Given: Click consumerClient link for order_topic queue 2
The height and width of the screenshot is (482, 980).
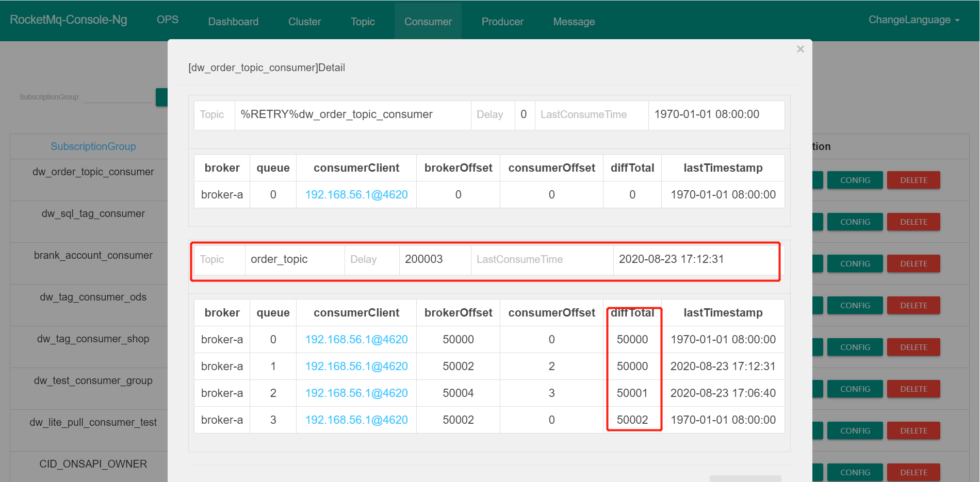Looking at the screenshot, I should (x=356, y=393).
